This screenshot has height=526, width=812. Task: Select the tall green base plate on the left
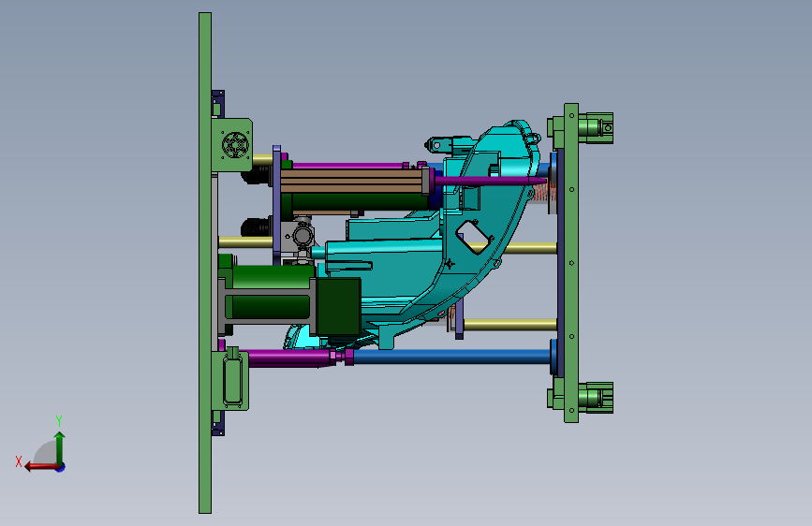(x=205, y=263)
